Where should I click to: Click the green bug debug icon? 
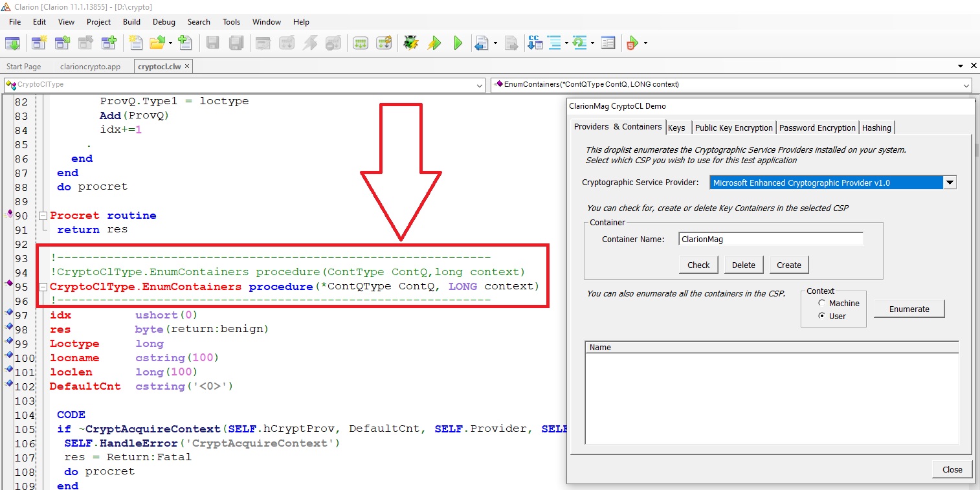[x=410, y=43]
